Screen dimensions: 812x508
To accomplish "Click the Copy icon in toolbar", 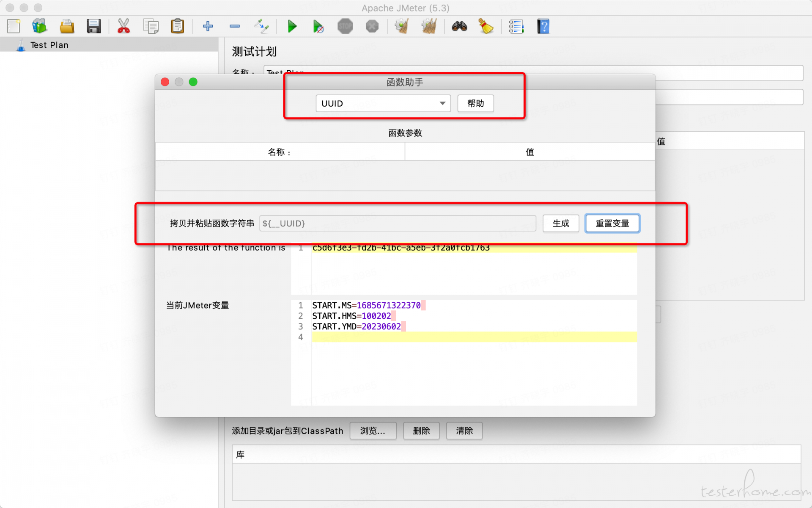I will coord(151,26).
